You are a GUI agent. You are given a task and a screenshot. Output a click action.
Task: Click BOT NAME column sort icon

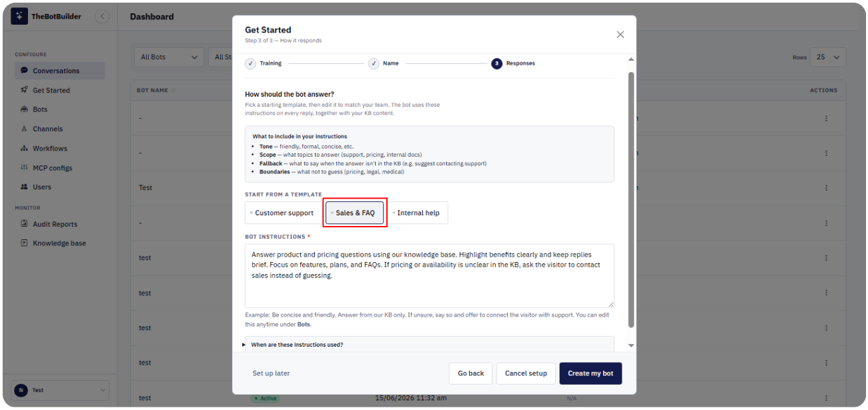(x=173, y=90)
